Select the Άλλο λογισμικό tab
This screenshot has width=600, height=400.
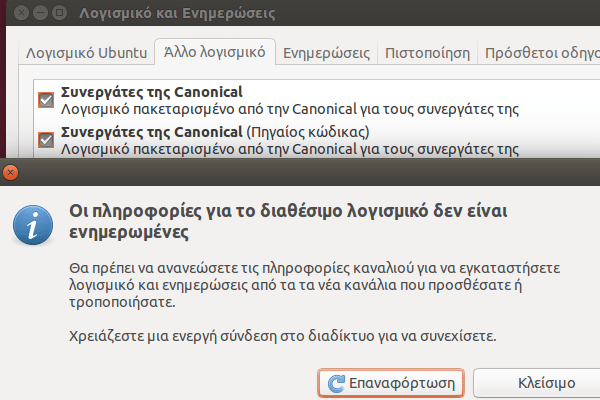click(215, 52)
